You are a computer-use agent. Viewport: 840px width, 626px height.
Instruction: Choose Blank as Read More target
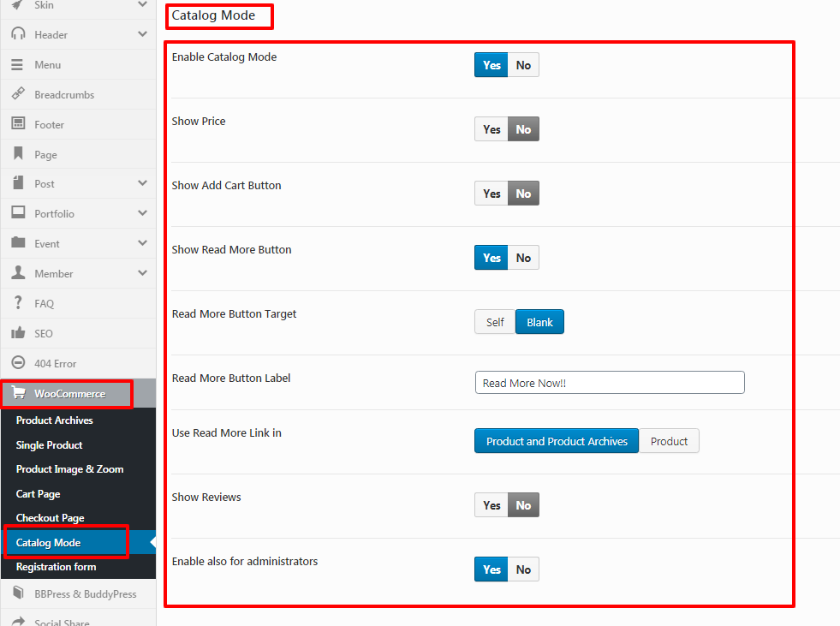(539, 322)
